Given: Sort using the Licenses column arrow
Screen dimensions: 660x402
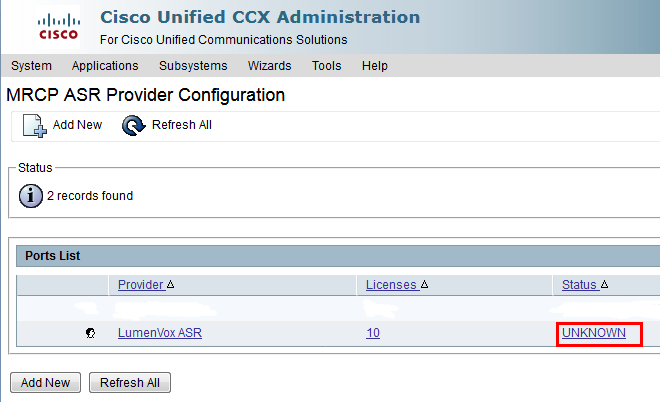Looking at the screenshot, I should point(424,285).
